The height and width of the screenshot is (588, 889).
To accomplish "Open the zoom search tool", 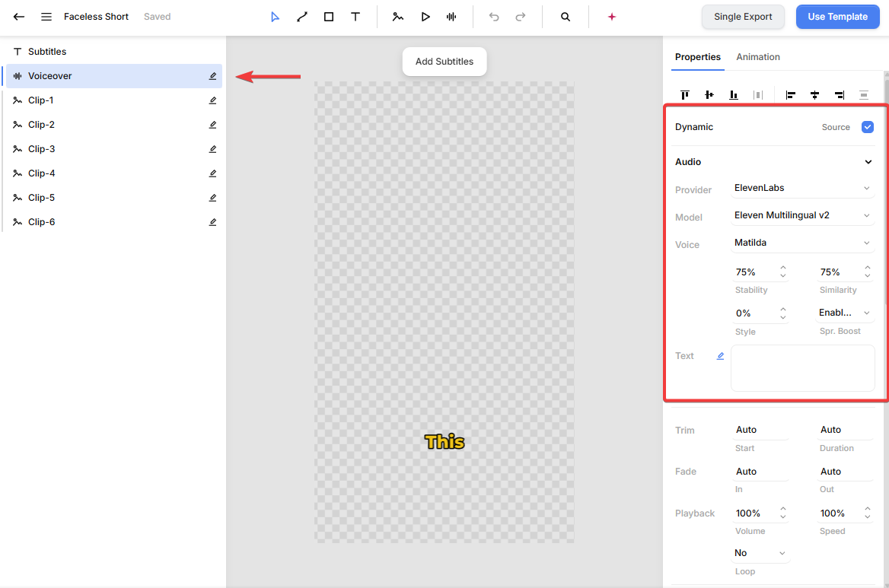I will click(566, 17).
